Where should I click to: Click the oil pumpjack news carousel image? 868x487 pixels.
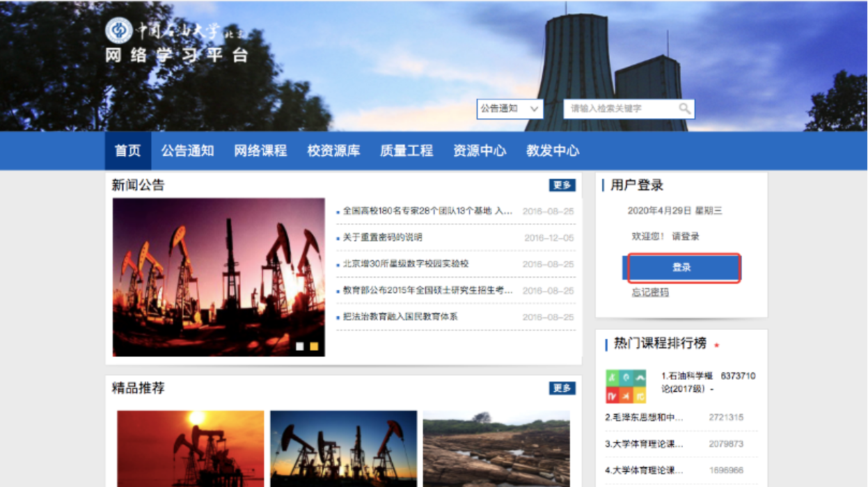pos(219,277)
